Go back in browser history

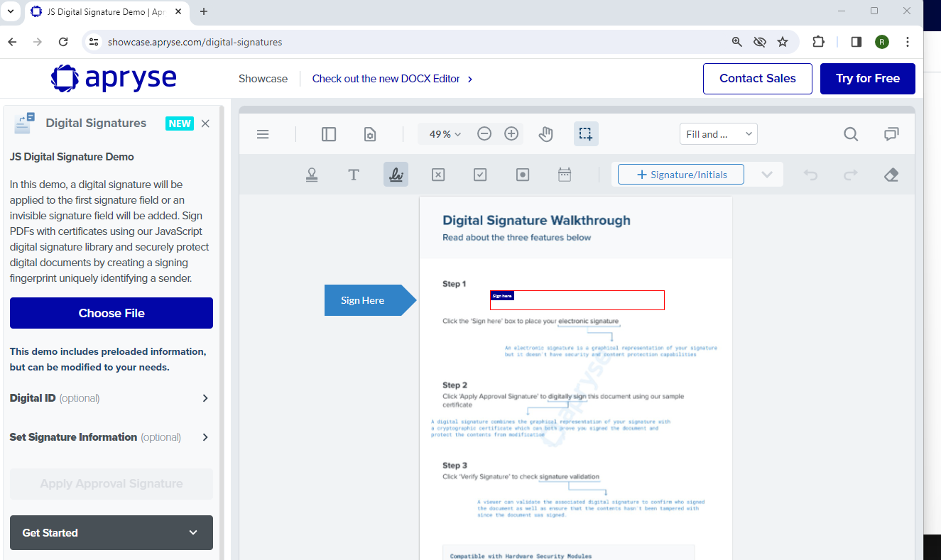(x=12, y=42)
